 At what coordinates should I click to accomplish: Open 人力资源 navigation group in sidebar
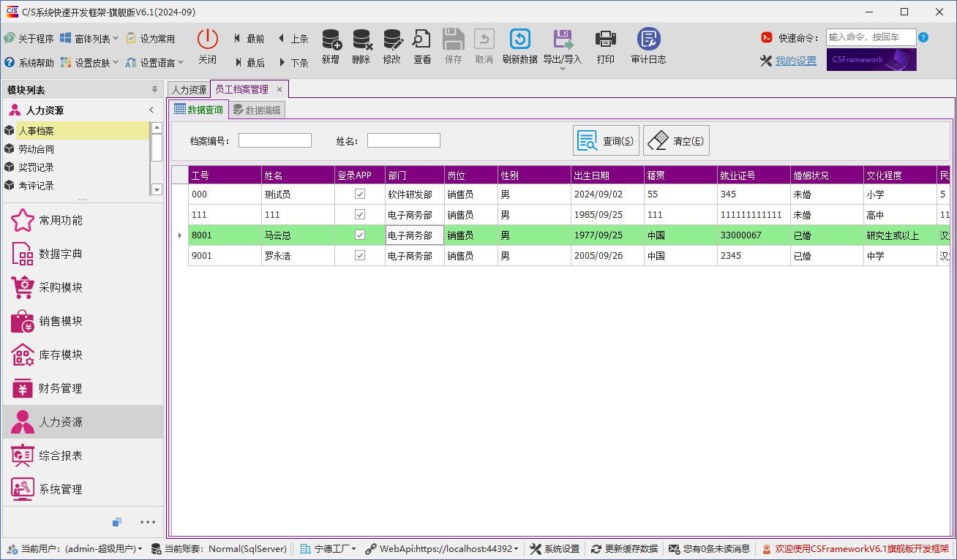pos(83,423)
